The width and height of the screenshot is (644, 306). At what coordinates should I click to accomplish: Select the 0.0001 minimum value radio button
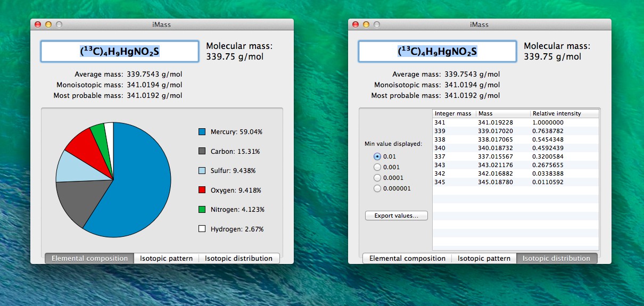(377, 178)
